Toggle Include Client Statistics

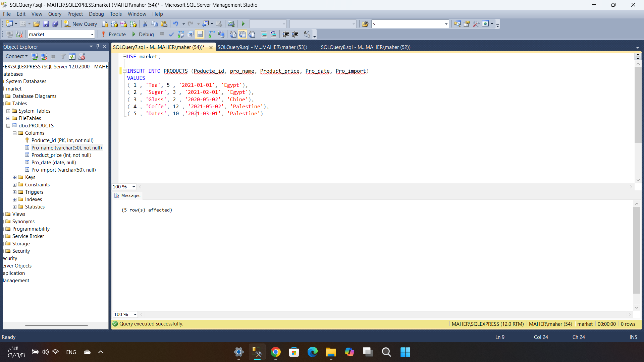point(221,34)
